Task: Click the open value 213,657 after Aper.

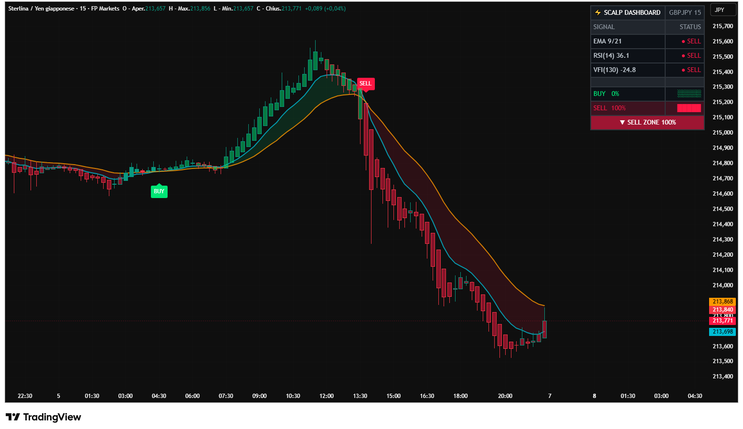Action: [x=155, y=9]
